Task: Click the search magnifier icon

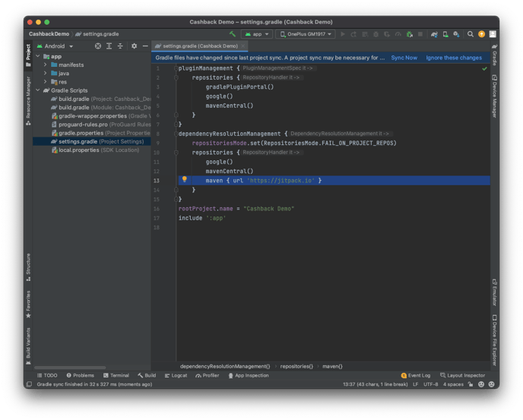Action: coord(471,34)
